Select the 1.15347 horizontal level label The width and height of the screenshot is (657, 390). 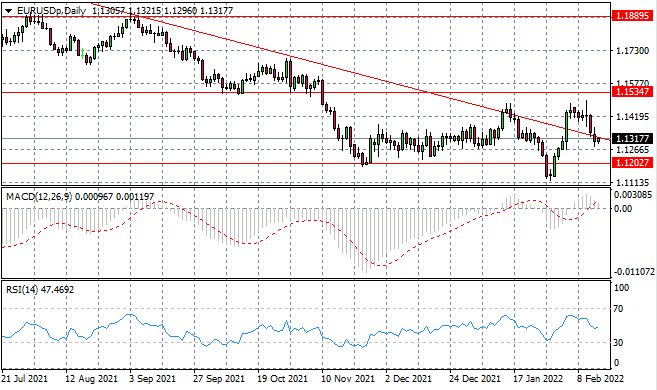tap(633, 91)
